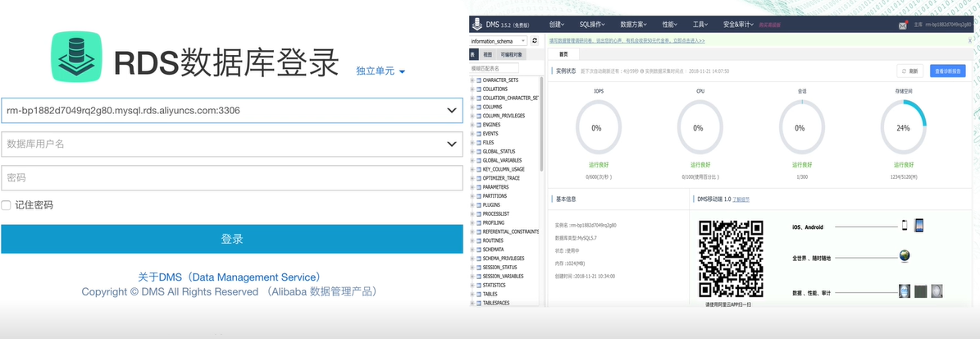Select the GLOBAL_STATUS table row
The image size is (980, 339).
point(499,151)
